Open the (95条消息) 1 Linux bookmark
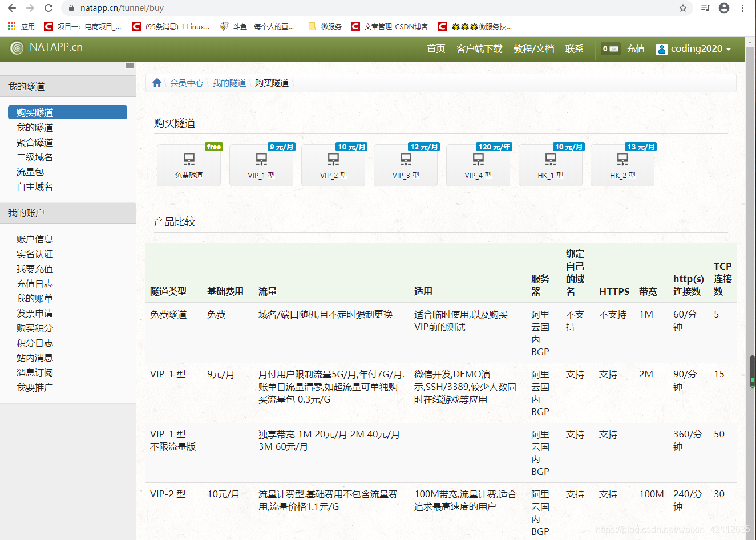The height and width of the screenshot is (540, 756). pos(171,26)
